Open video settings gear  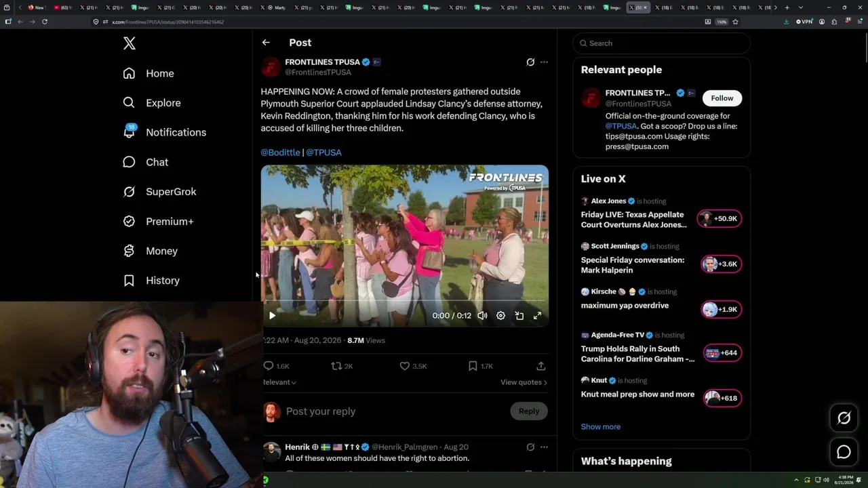coord(500,315)
